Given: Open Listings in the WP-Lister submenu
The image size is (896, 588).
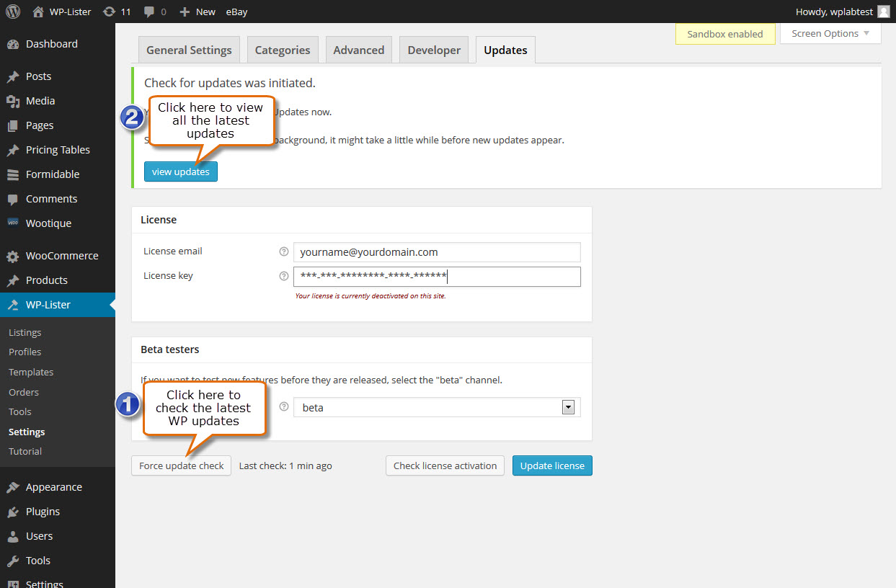Looking at the screenshot, I should (25, 332).
